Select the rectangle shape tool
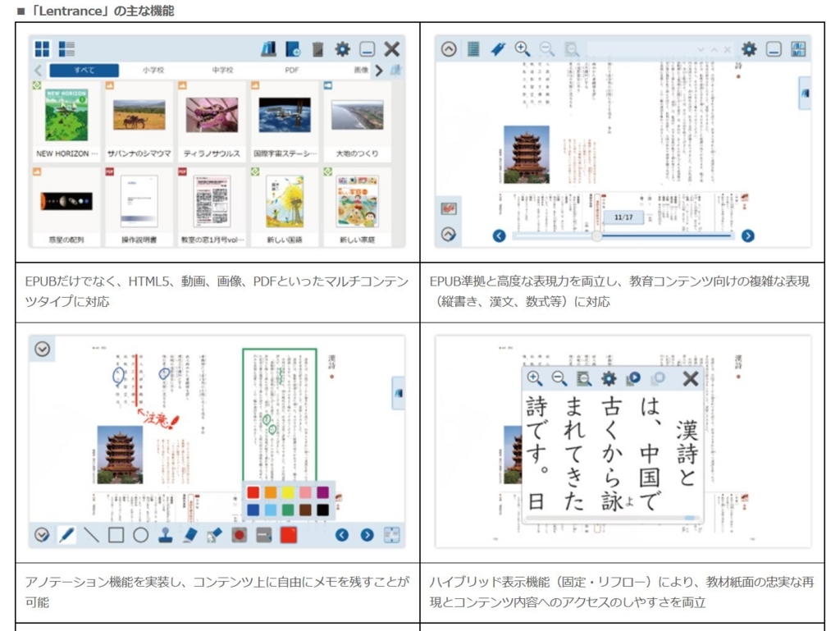Viewport: 840px width, 631px height. [x=116, y=535]
